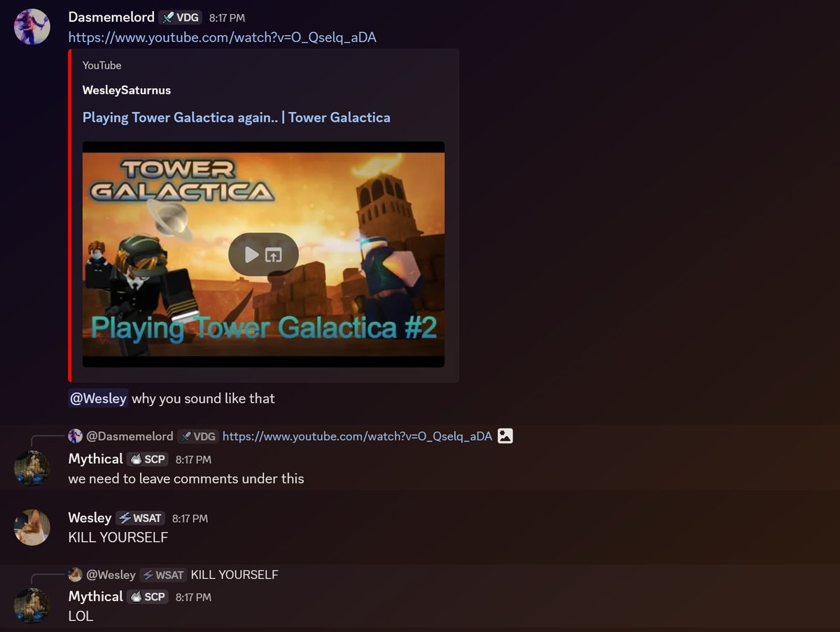Open Dasmemelord's profile avatar

pyautogui.click(x=32, y=27)
